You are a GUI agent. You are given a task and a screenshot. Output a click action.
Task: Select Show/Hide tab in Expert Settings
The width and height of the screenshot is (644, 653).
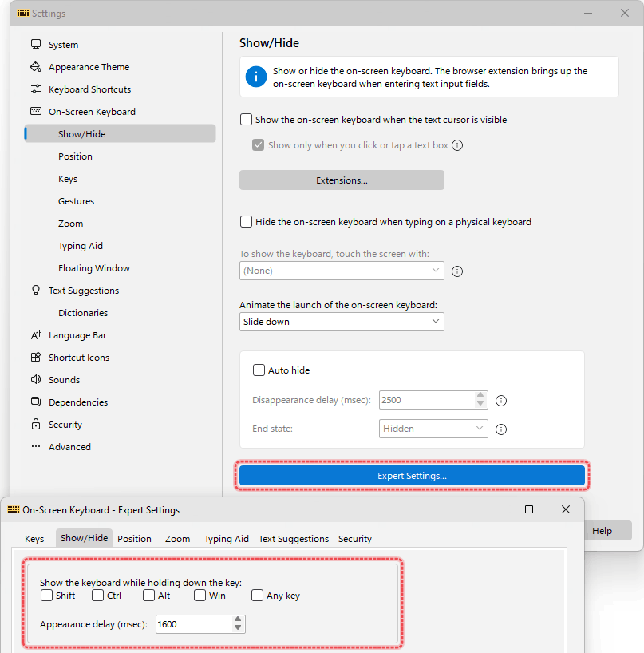pos(84,538)
